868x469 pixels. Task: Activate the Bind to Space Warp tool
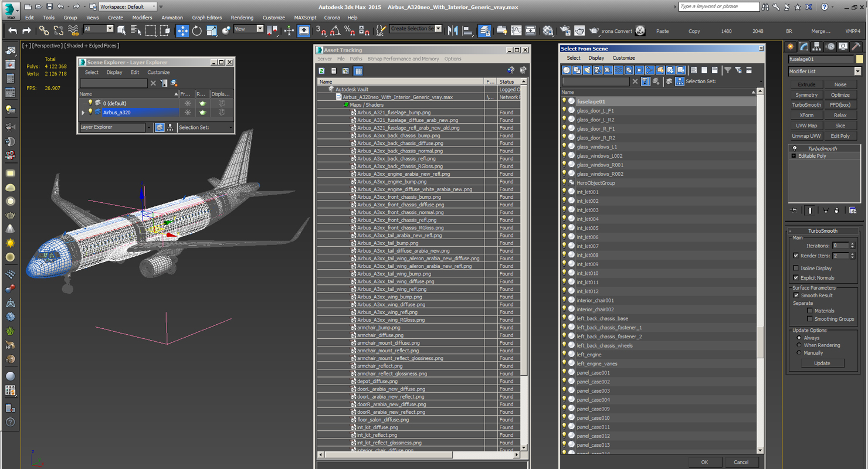(x=73, y=30)
